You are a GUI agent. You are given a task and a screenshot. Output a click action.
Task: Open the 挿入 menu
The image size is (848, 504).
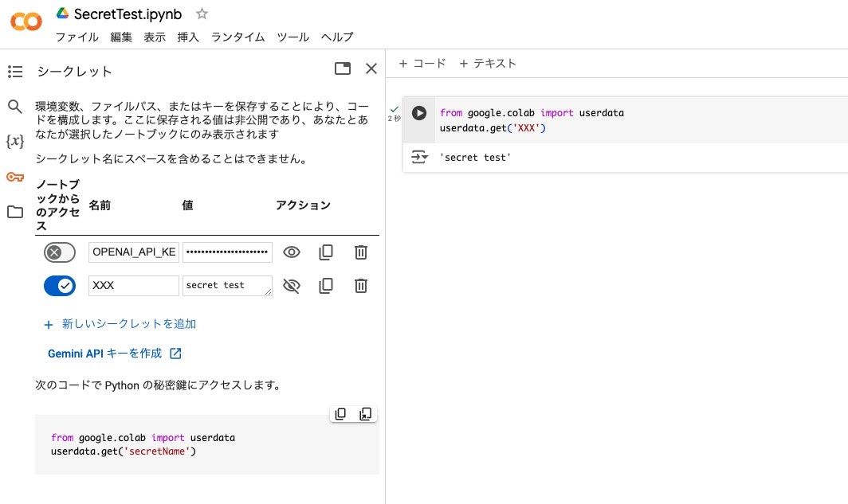tap(187, 37)
